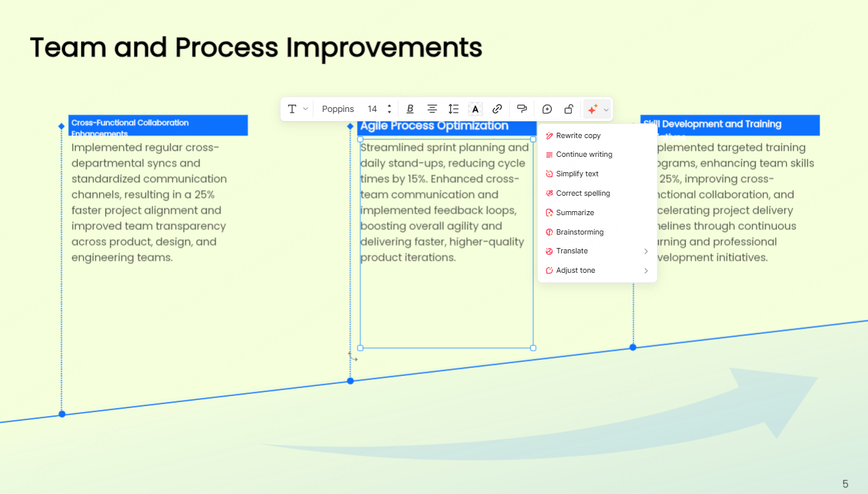Toggle bold formatting on selected text

point(410,109)
